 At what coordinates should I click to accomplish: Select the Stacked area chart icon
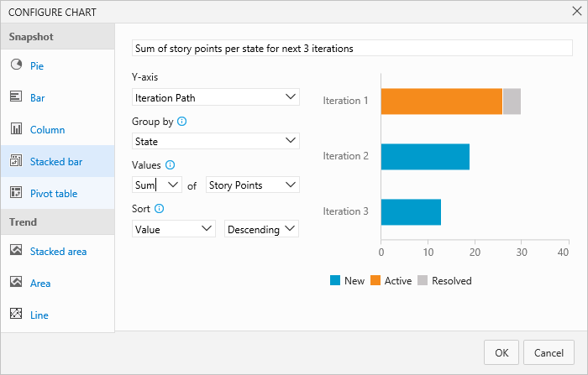pos(16,250)
